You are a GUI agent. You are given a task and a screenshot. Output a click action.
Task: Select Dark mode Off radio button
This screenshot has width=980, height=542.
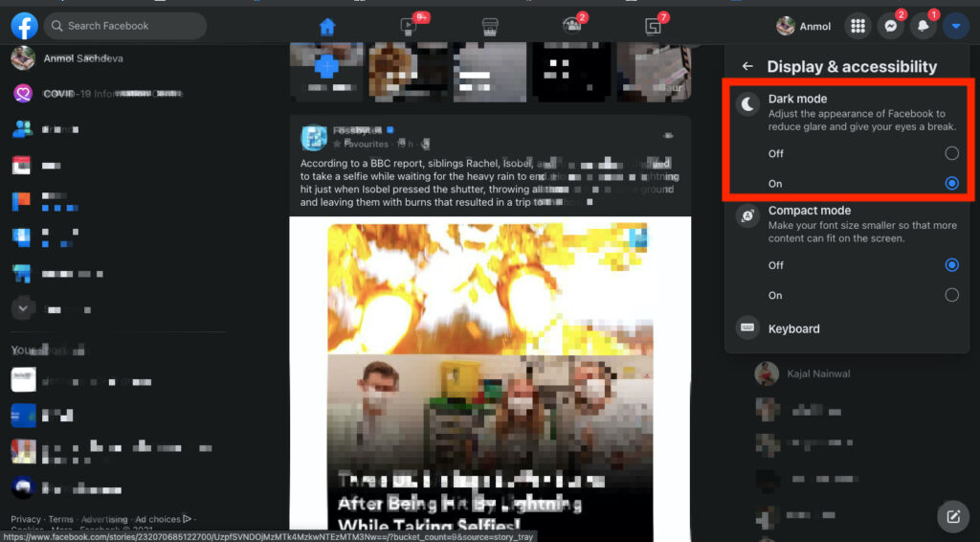click(951, 153)
